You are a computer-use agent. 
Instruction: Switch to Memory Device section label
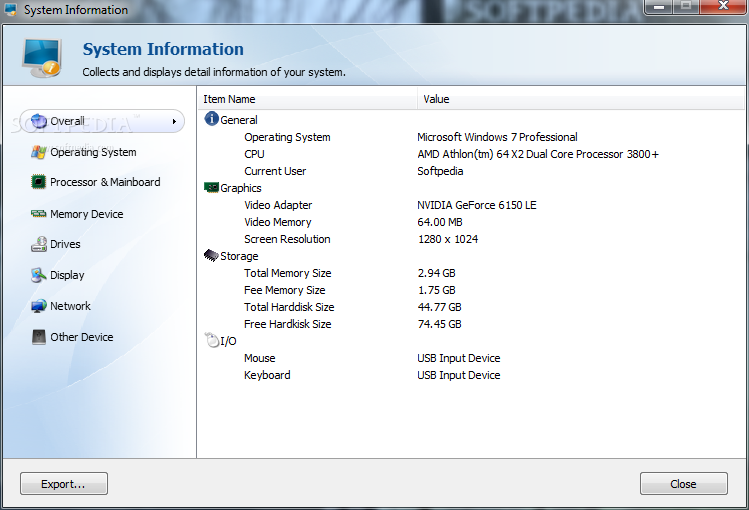(x=86, y=214)
